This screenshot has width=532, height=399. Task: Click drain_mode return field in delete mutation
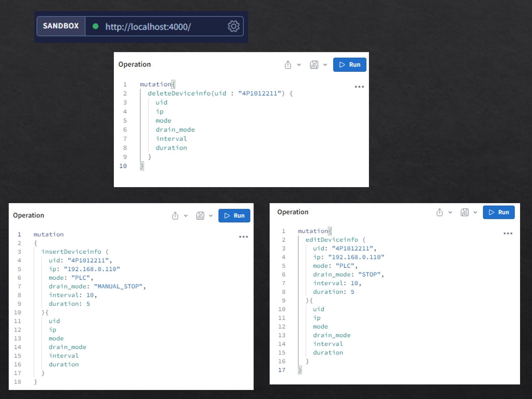click(x=175, y=130)
